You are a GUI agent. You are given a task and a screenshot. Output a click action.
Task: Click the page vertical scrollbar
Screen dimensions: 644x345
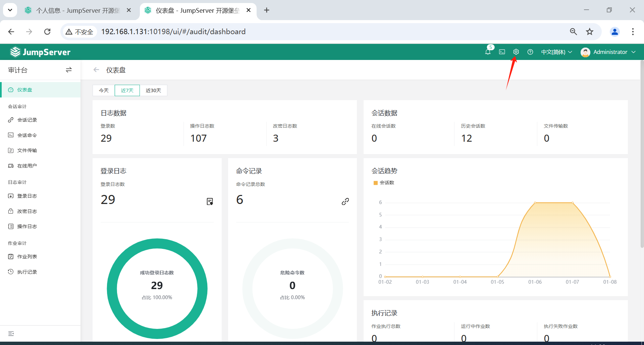point(642,154)
